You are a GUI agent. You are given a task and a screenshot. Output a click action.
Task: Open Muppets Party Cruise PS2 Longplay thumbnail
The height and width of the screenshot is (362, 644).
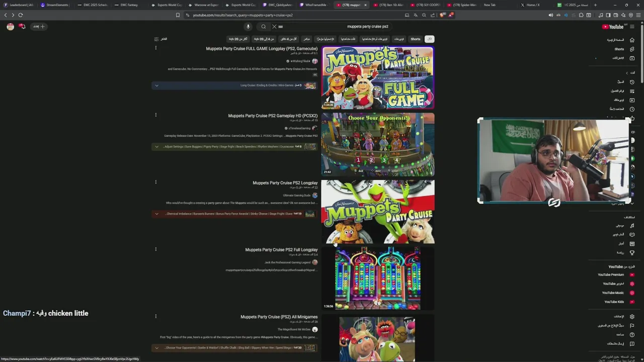pyautogui.click(x=378, y=212)
